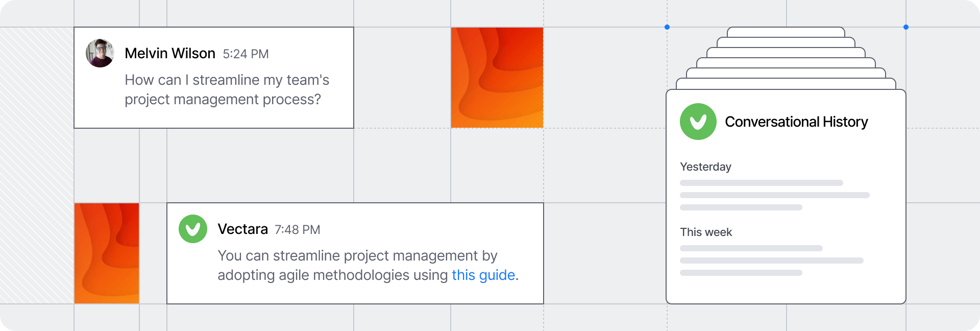Open the first conversation entry under Yesterday

click(761, 183)
